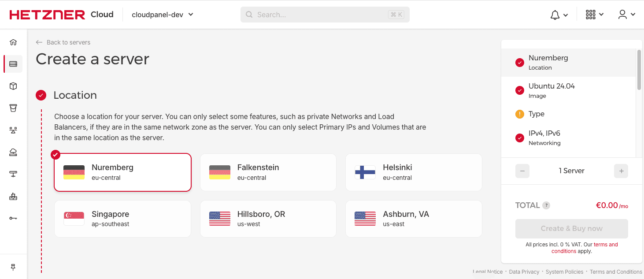Viewport: 644px width, 279px height.
Task: Click the Create & Buy now button
Action: point(571,228)
